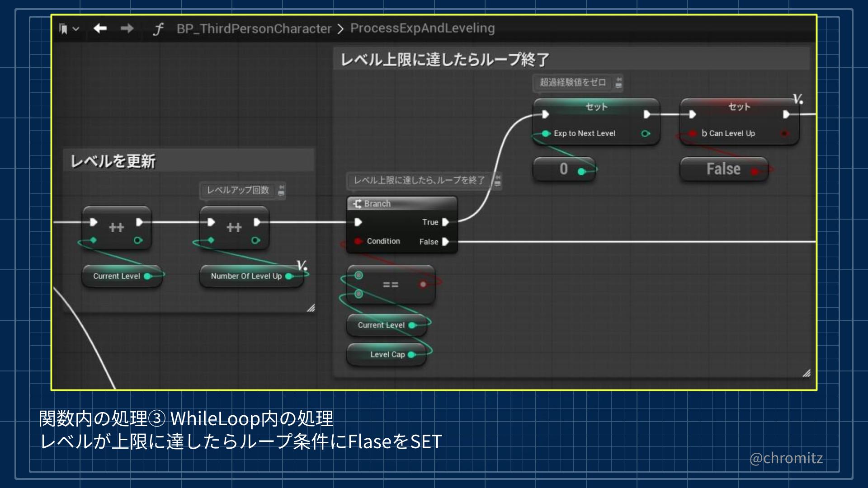Click the boolean output pin of == node
This screenshot has height=488, width=868.
click(x=423, y=284)
